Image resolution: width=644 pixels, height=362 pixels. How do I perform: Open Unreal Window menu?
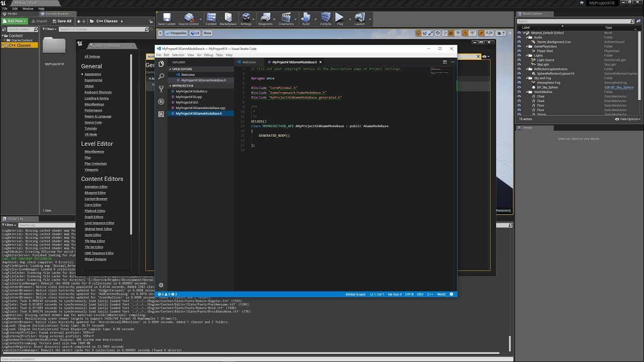click(x=28, y=9)
